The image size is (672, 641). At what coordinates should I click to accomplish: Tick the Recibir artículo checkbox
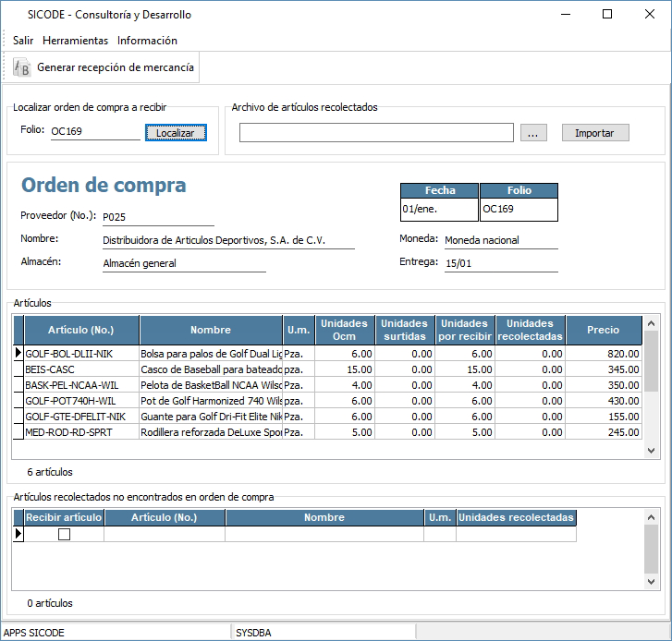coord(64,534)
